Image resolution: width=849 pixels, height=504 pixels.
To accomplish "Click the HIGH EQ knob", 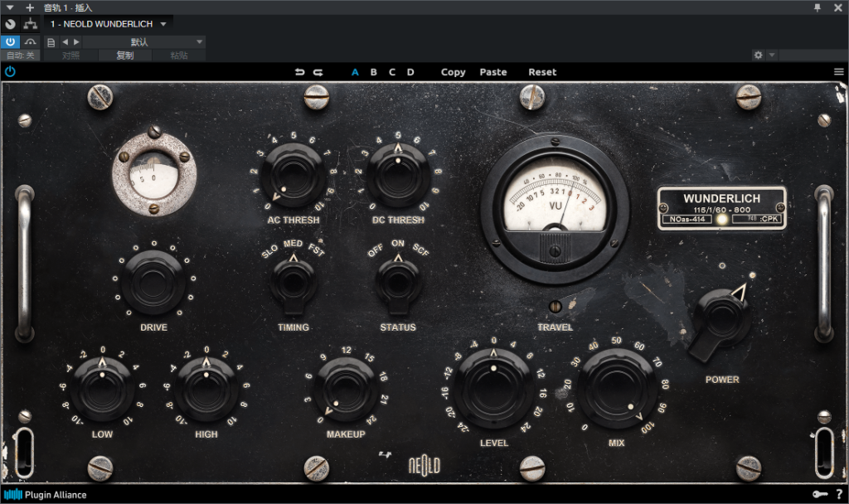I will [206, 390].
